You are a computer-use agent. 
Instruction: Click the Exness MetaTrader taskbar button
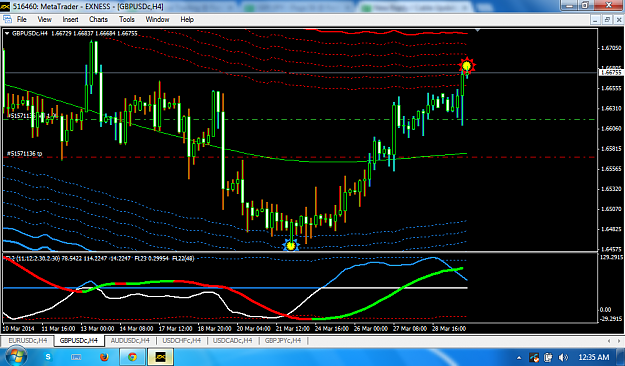pos(160,357)
